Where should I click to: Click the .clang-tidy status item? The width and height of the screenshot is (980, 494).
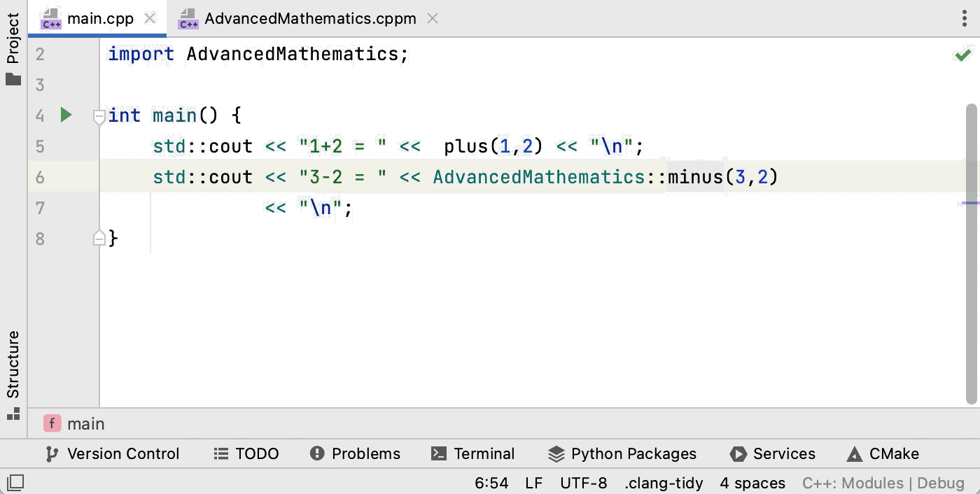(x=664, y=483)
